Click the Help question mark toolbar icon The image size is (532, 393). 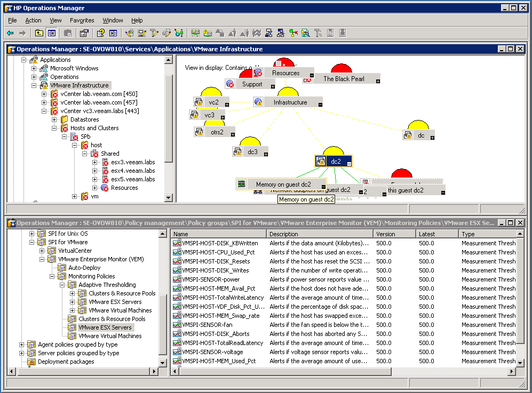tap(100, 33)
